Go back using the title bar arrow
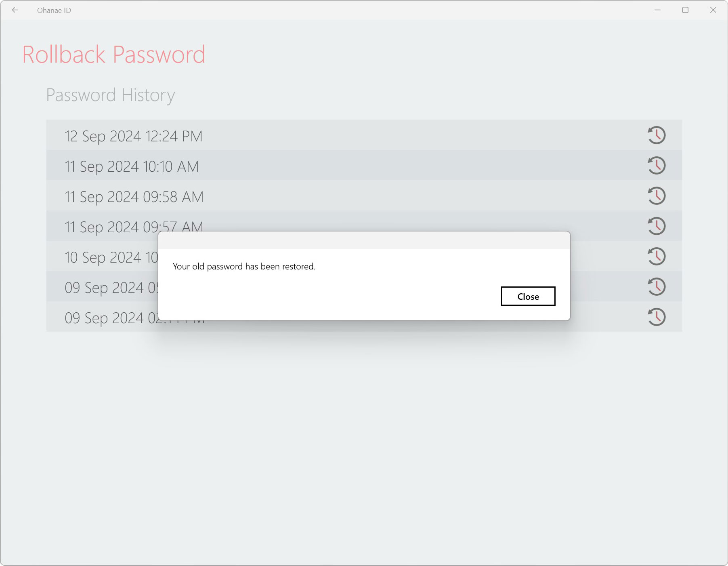Screen dimensions: 728x566 15,10
